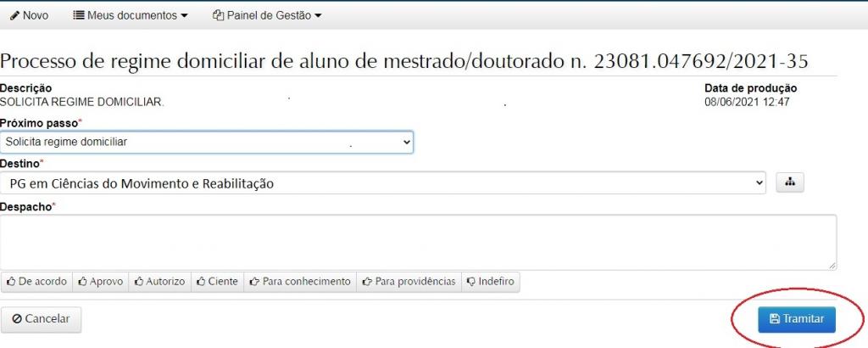Pick the Ciente quick dispatch

[217, 282]
